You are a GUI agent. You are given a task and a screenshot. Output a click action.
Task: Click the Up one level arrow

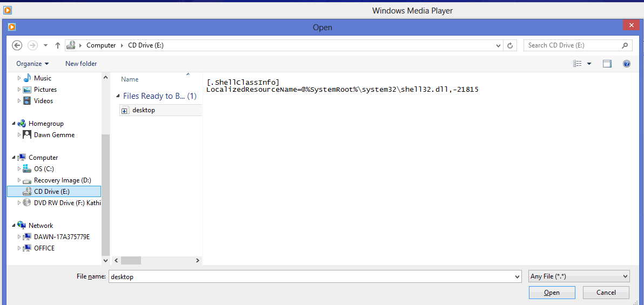[x=58, y=45]
